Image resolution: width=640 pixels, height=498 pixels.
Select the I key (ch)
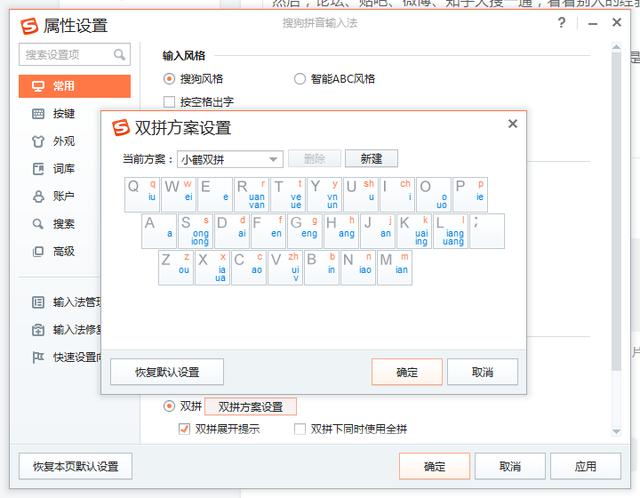click(x=398, y=194)
